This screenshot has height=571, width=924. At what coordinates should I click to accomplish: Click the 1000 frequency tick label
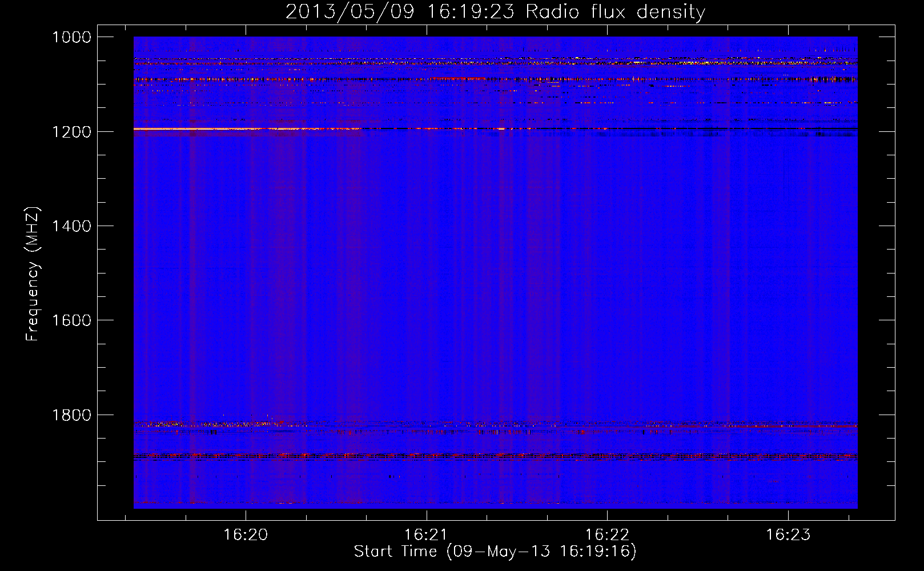coord(71,37)
